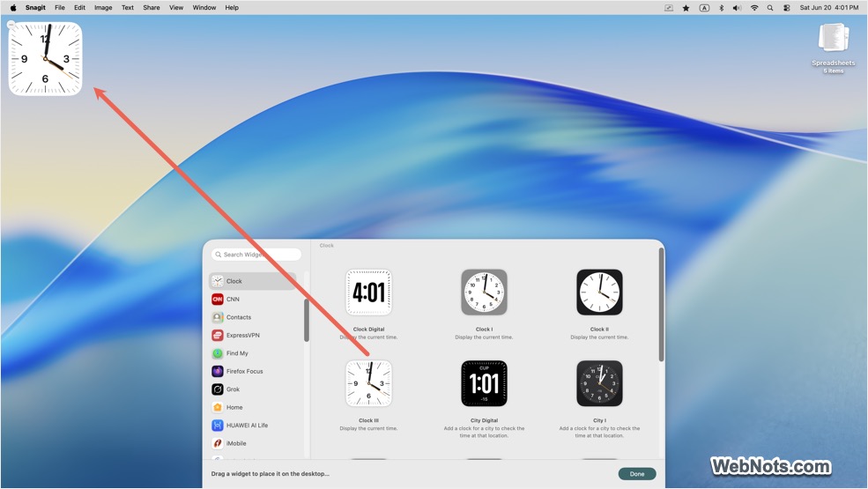Open iMobile category in widget sidebar

(x=252, y=443)
